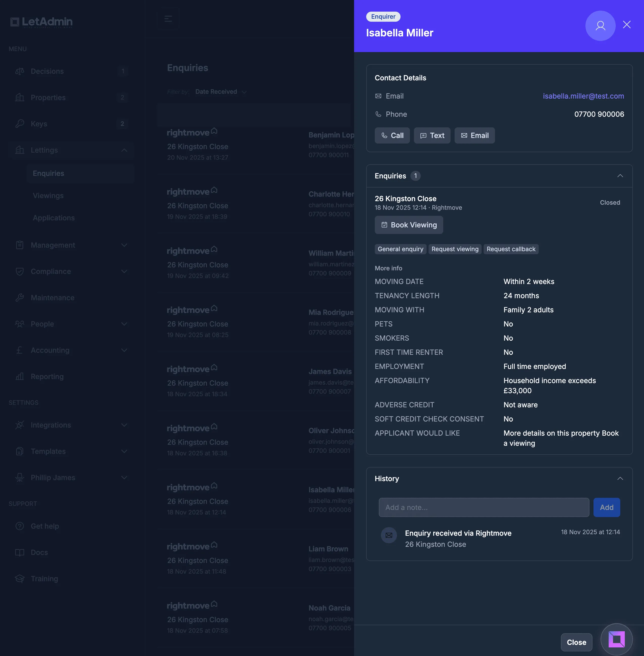Toggle the General enquiry tag
Screen dimensions: 644x656
[400, 249]
